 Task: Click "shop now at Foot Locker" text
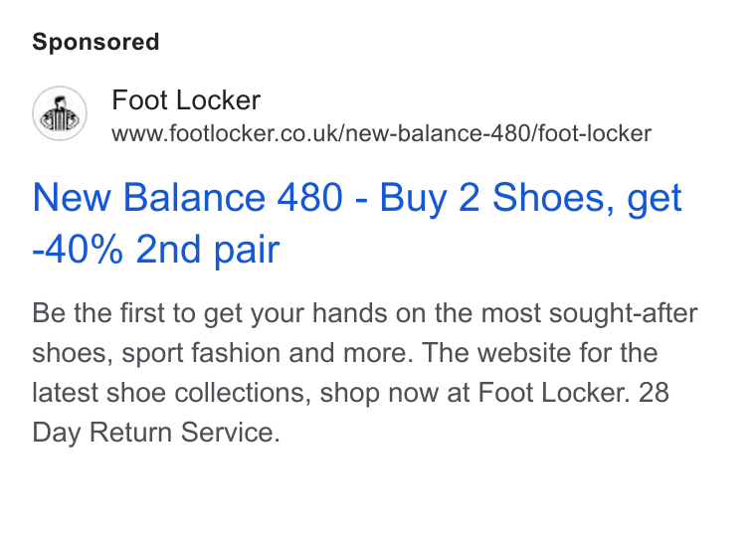coord(472,393)
